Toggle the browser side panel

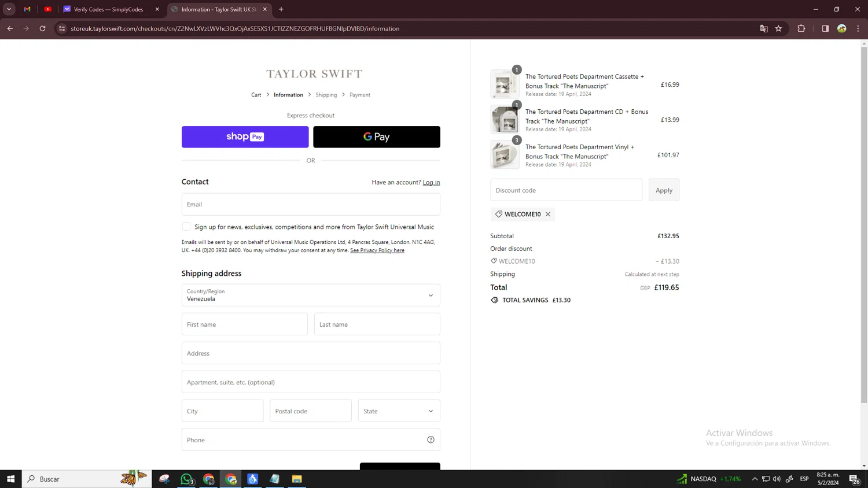pos(825,28)
